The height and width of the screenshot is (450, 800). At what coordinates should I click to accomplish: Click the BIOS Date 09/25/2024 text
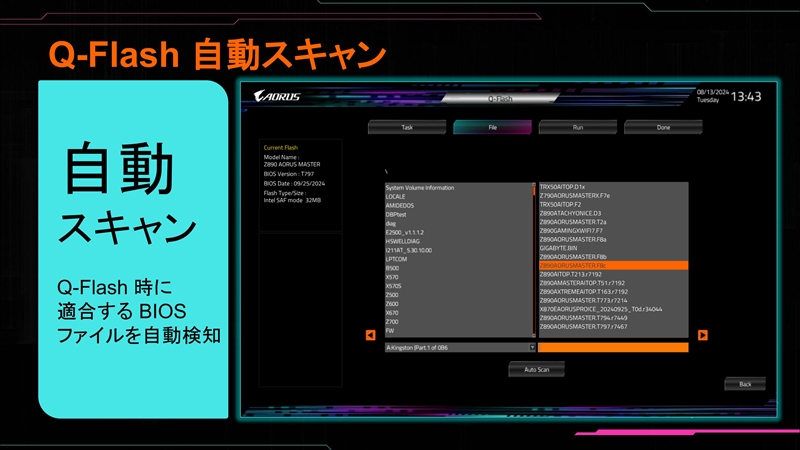point(294,184)
